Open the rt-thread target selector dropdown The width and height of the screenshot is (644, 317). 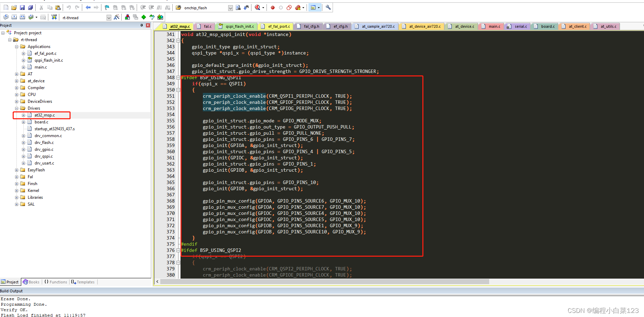[109, 17]
